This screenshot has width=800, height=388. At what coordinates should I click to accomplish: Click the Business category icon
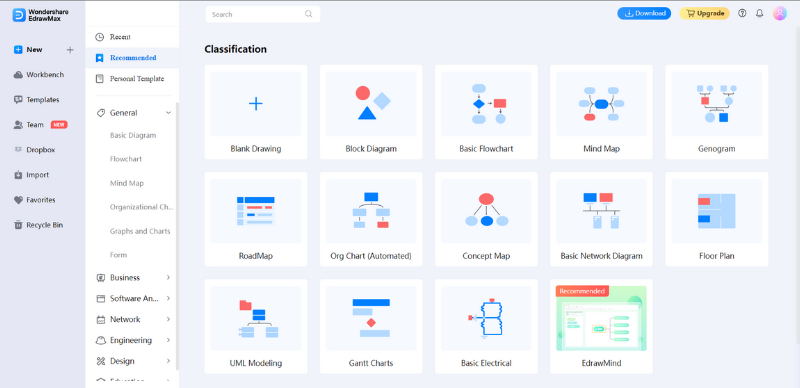click(101, 278)
